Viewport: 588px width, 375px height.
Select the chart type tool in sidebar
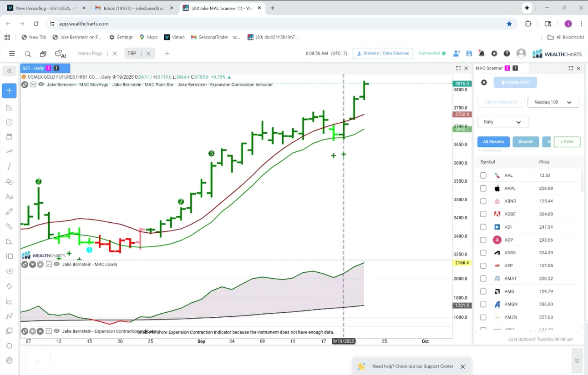(9, 108)
